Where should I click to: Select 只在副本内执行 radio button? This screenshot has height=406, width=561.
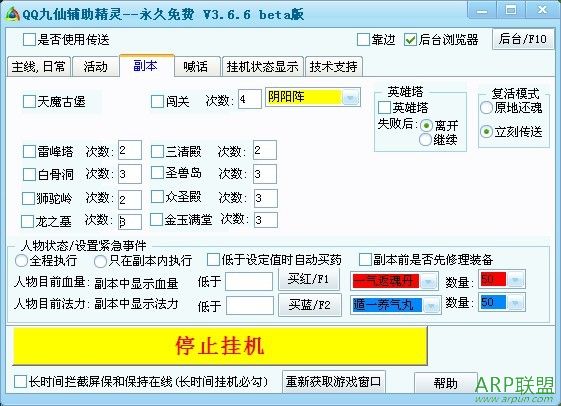[100, 260]
